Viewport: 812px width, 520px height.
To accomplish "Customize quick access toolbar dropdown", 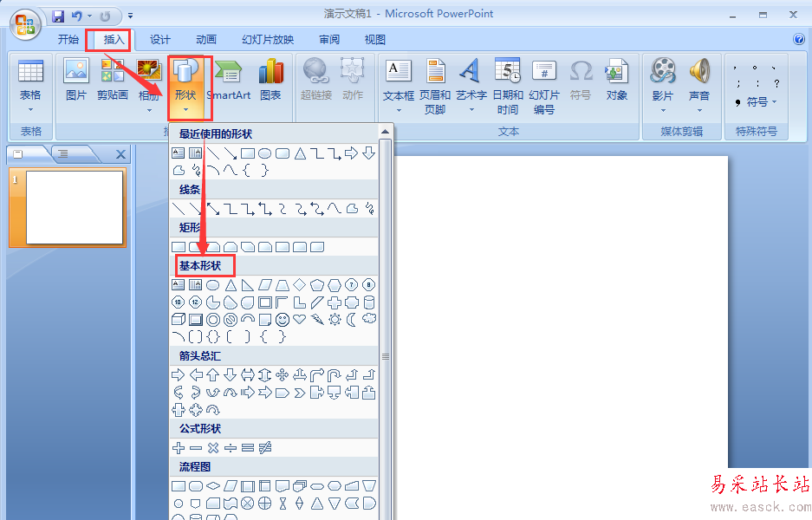I will click(131, 16).
